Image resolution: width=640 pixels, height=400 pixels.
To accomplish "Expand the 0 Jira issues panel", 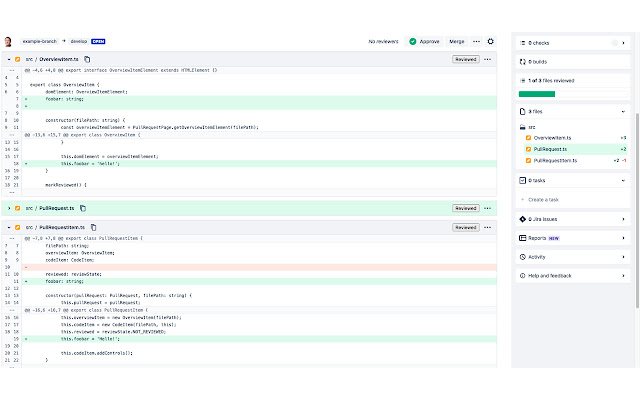I will pyautogui.click(x=623, y=219).
